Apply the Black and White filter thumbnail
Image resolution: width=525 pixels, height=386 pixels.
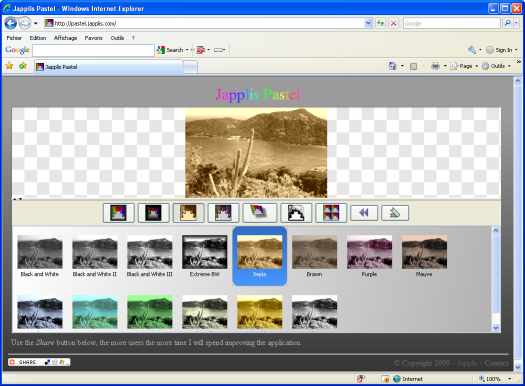click(x=40, y=256)
